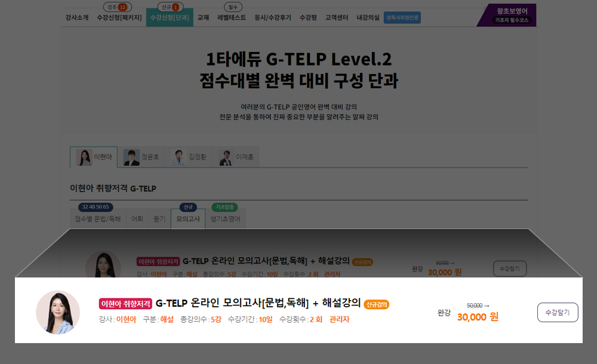Click 수강담기 in the enlarged white course row
Screen dimensions: 597x364
[558, 312]
